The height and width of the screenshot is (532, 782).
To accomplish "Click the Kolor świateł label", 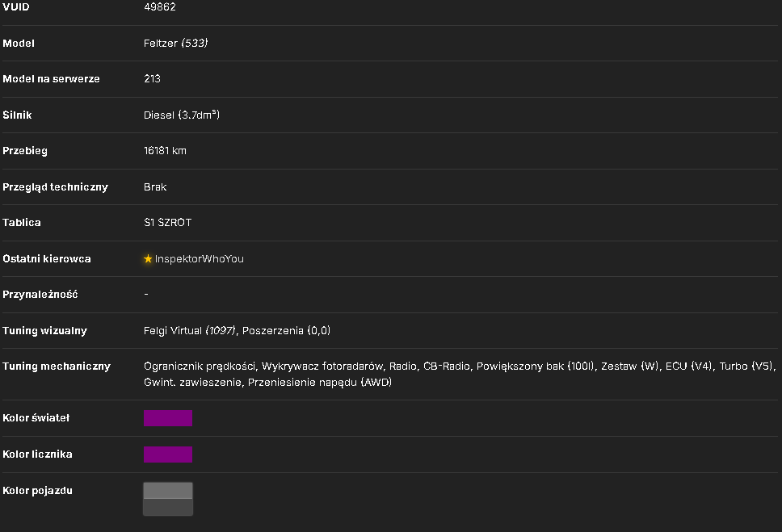I will pyautogui.click(x=36, y=418).
